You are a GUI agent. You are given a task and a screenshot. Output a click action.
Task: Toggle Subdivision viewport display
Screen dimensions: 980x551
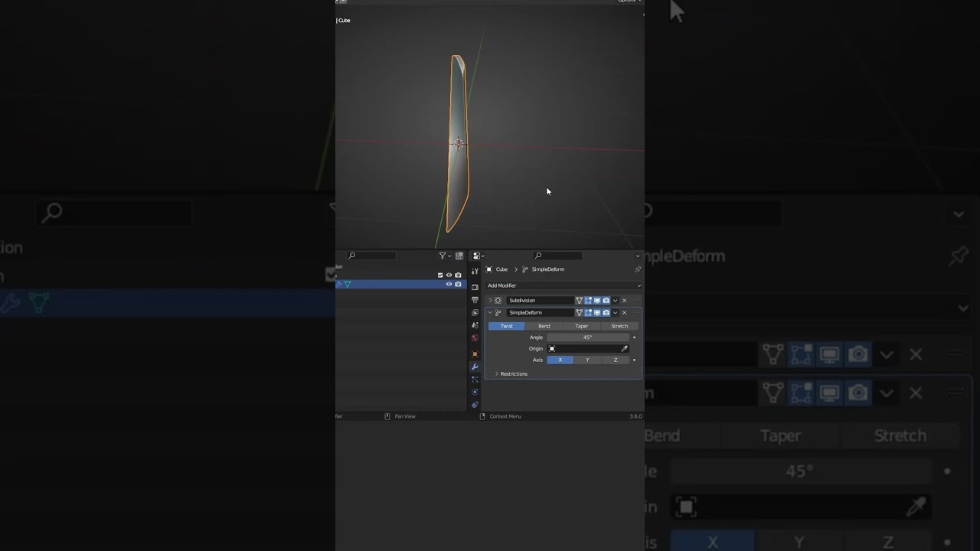point(597,301)
